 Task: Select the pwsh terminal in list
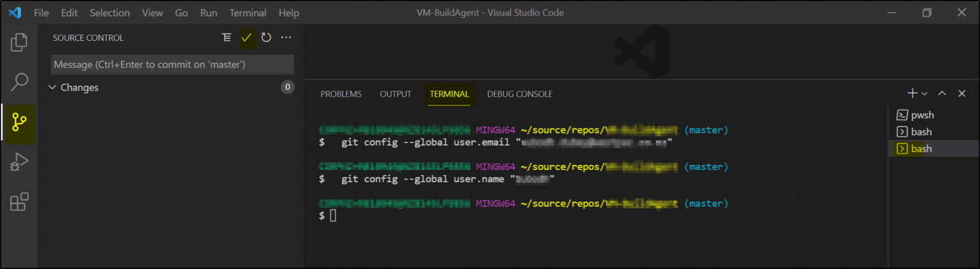coord(922,116)
